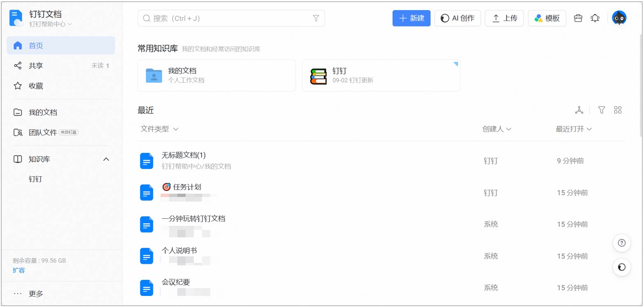The height and width of the screenshot is (307, 644).
Task: Filter the recent files list
Action: (602, 110)
